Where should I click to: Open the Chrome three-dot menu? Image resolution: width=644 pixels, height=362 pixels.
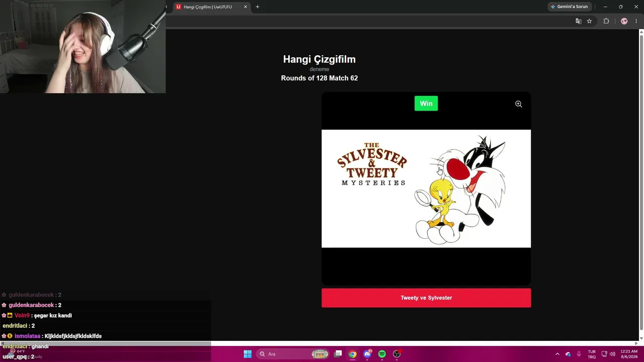click(x=636, y=21)
